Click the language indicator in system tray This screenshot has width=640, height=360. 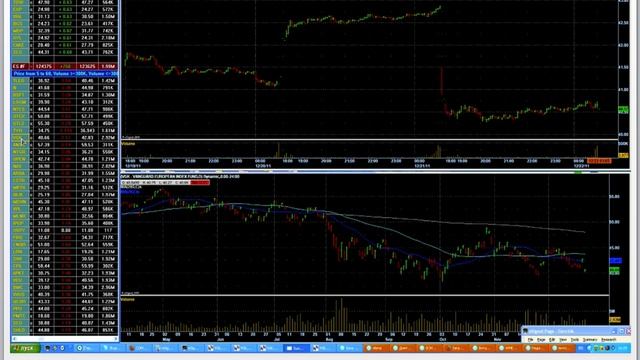pos(580,348)
